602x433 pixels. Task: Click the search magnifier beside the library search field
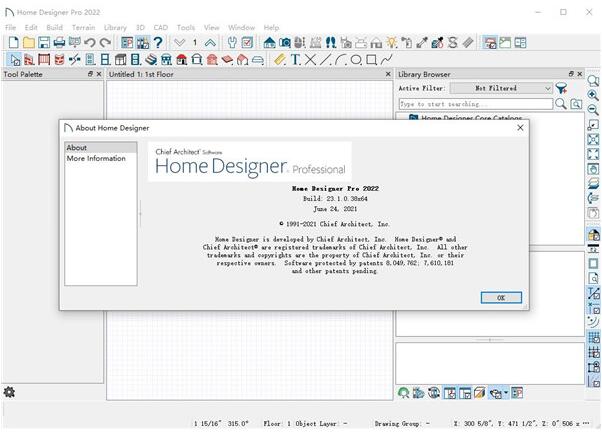[561, 104]
